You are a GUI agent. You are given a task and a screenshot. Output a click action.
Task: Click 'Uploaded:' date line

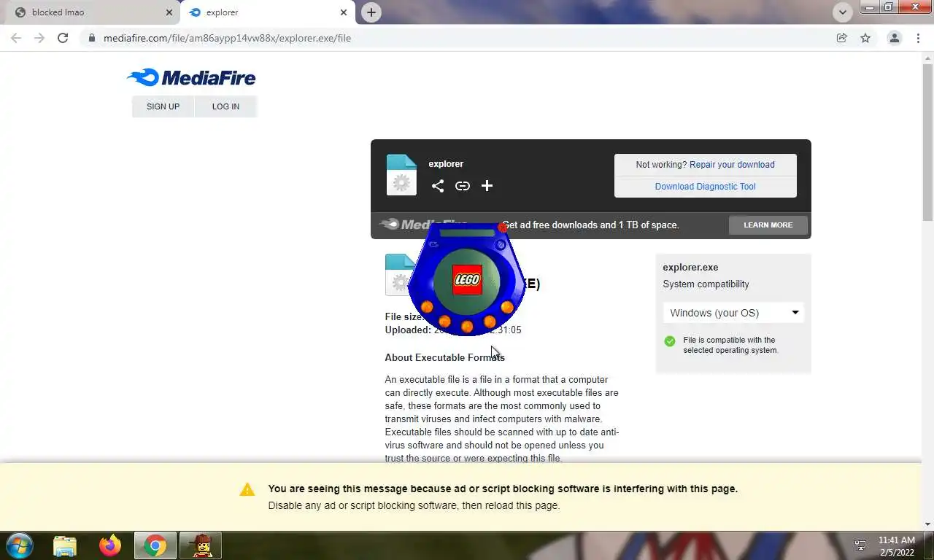(x=453, y=330)
